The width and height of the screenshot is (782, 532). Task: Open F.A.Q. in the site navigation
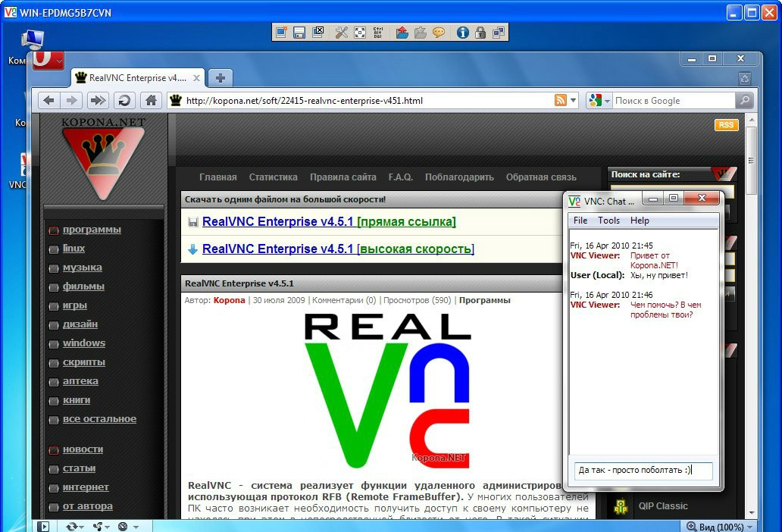point(401,177)
